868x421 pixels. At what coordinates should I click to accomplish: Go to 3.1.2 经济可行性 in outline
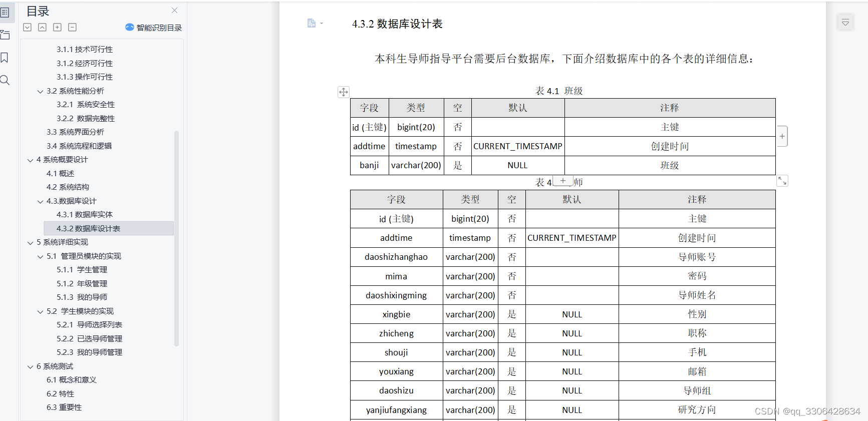click(85, 63)
